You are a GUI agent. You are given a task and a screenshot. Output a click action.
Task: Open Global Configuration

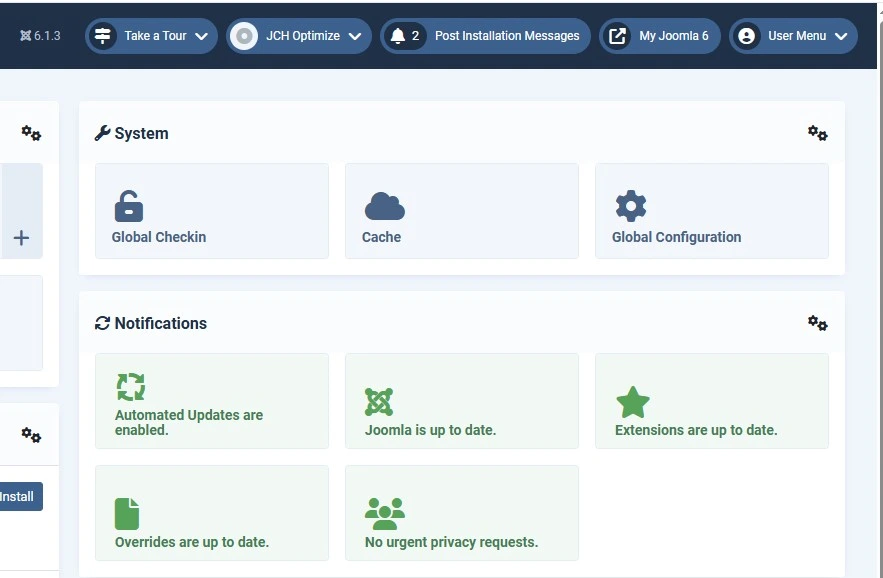[712, 211]
